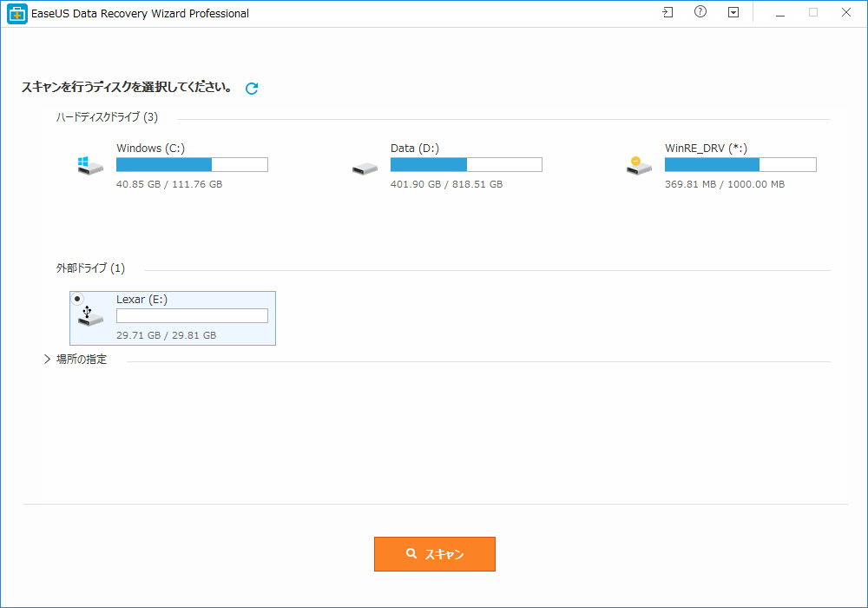
Task: Click the WinRE_DRV usage bar
Action: (740, 164)
